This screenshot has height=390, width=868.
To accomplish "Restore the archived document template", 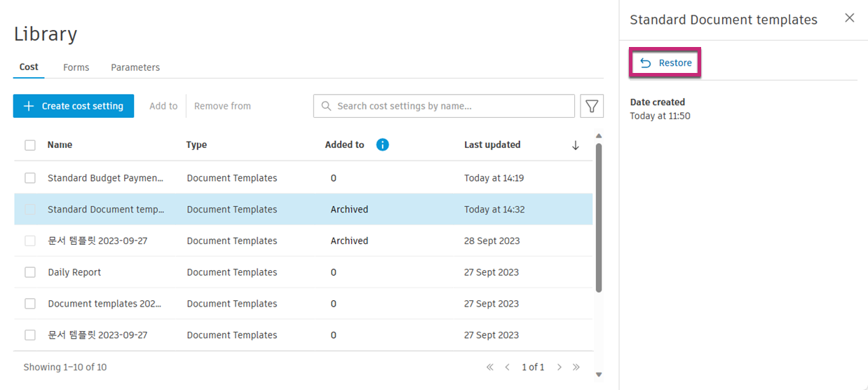I will tap(666, 63).
